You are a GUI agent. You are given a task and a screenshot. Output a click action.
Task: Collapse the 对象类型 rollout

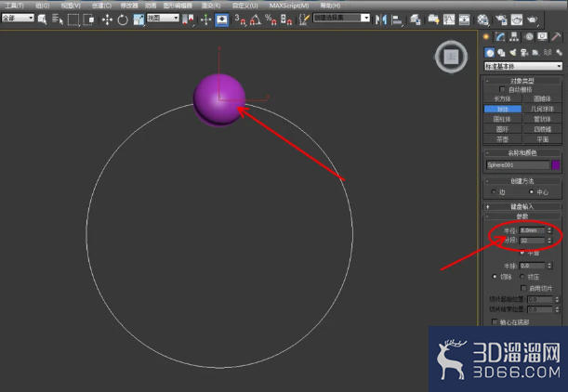(x=522, y=81)
